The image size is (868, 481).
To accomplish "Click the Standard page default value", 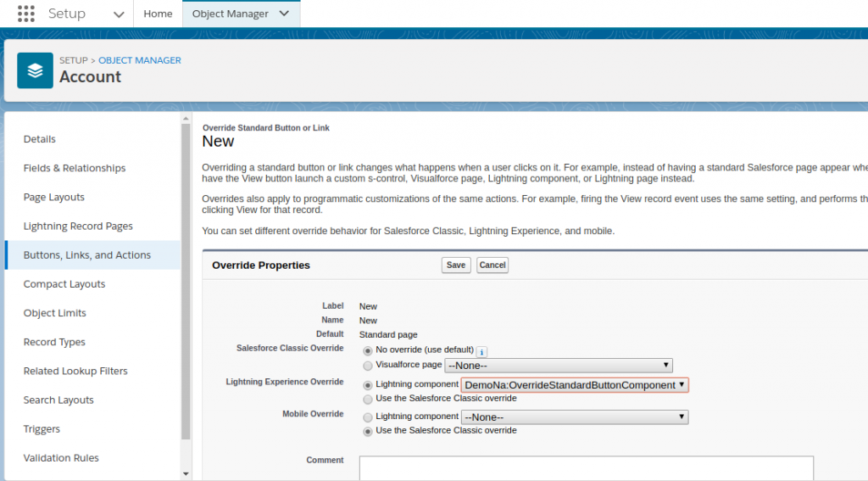I will pyautogui.click(x=388, y=335).
